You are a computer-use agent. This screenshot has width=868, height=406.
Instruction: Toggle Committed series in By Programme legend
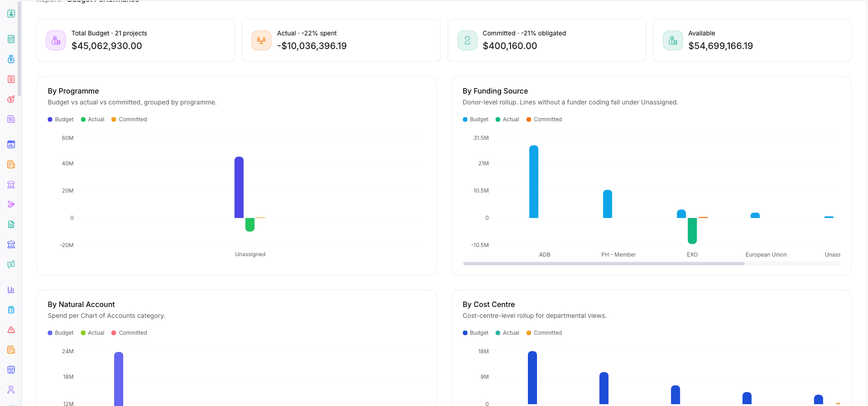click(129, 119)
